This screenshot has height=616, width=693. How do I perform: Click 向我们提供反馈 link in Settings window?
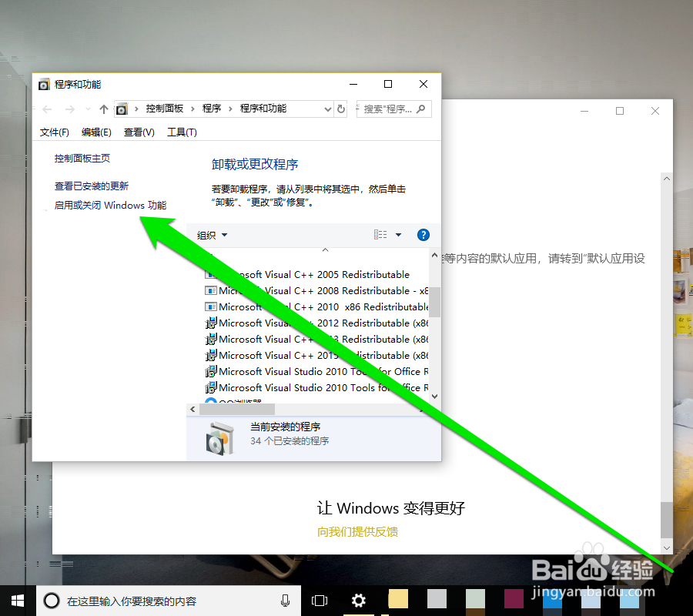coord(357,531)
